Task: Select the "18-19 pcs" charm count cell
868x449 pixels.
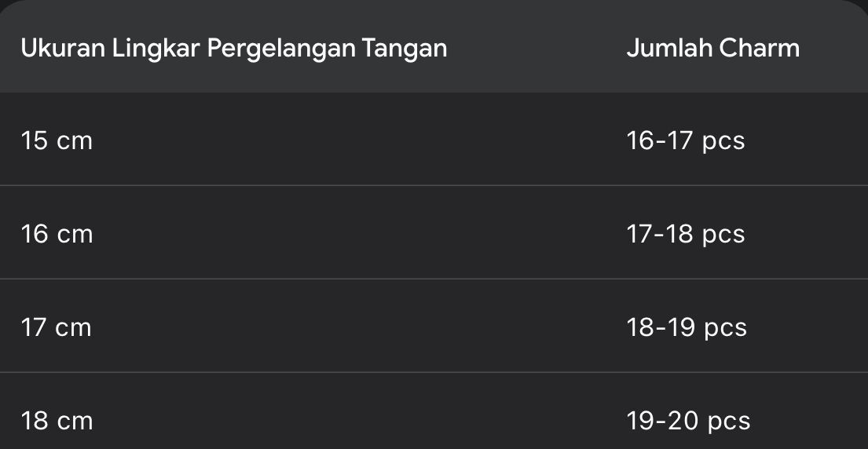Action: (686, 327)
